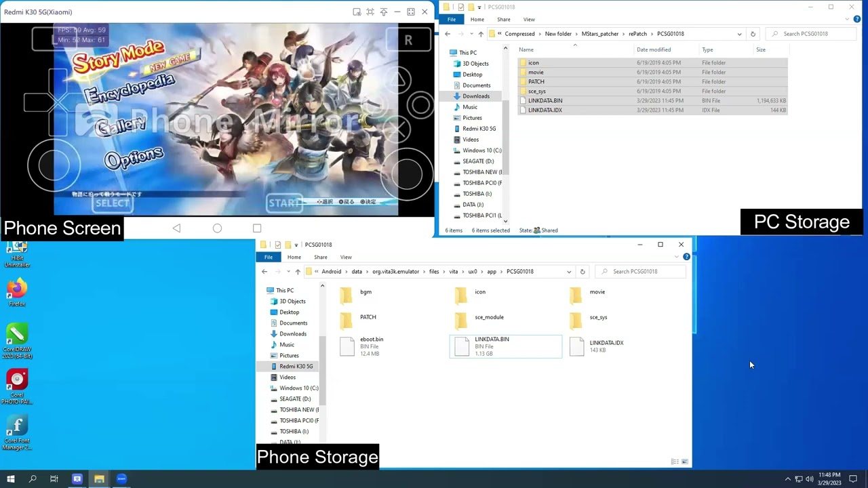Select Story Mode in game menu

click(118, 56)
